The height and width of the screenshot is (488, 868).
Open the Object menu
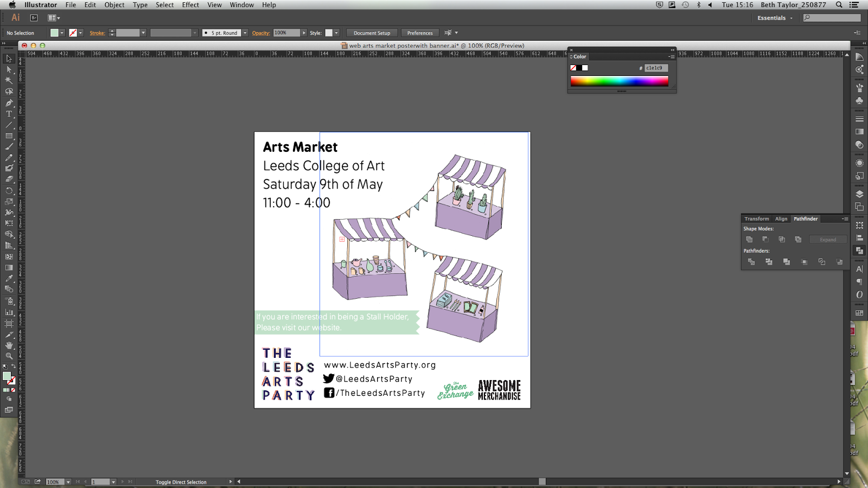(x=114, y=5)
